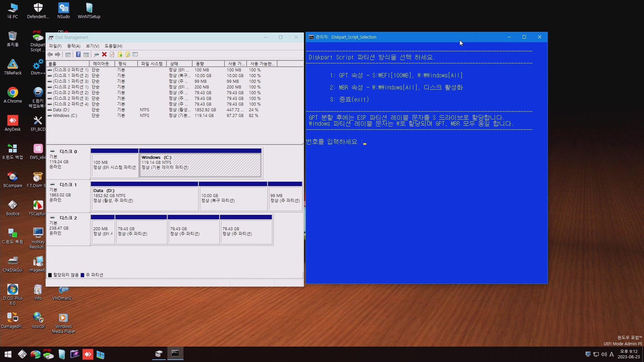Open the 보기(V) menu
The width and height of the screenshot is (644, 362).
coord(92,46)
